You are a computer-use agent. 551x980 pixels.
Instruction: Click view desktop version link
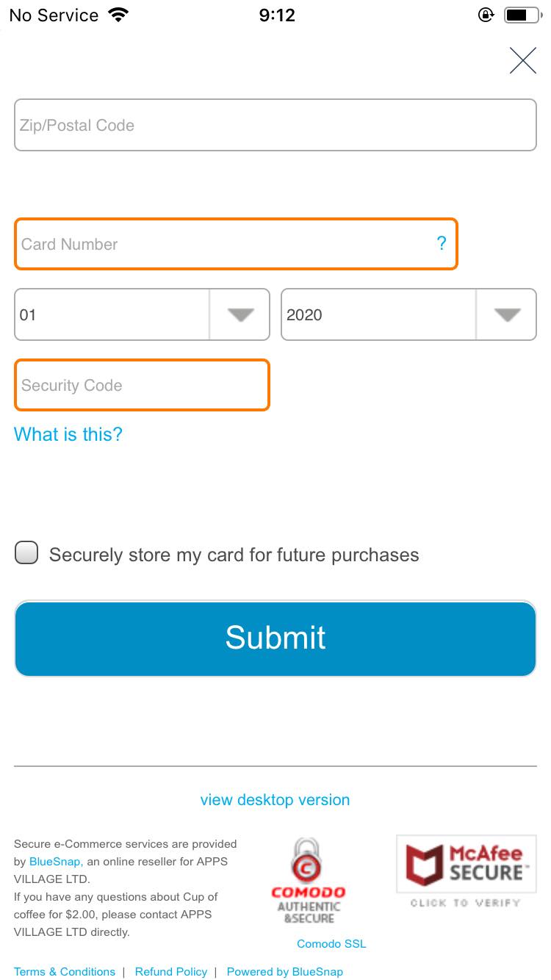pyautogui.click(x=275, y=799)
